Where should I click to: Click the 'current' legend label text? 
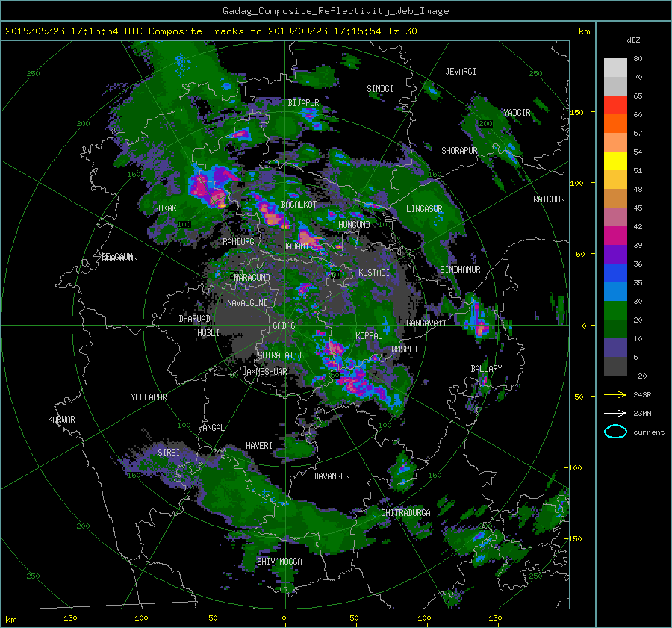(x=649, y=432)
